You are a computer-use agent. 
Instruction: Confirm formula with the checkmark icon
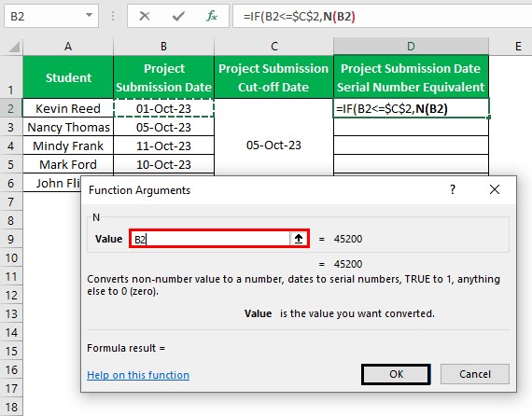178,16
